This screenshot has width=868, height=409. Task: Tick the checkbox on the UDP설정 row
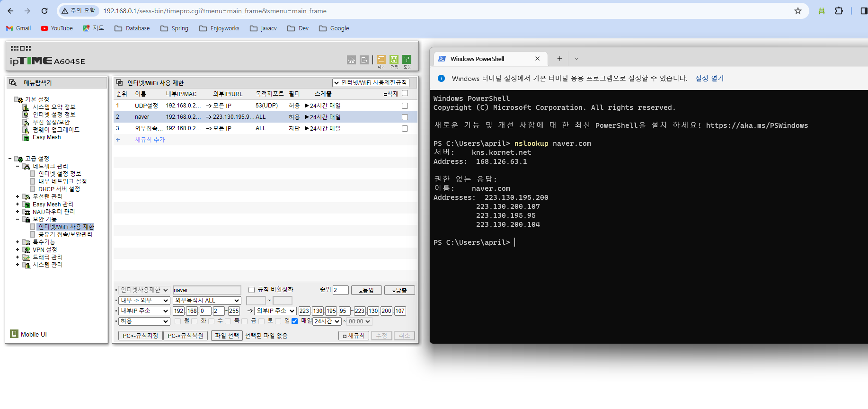click(405, 106)
